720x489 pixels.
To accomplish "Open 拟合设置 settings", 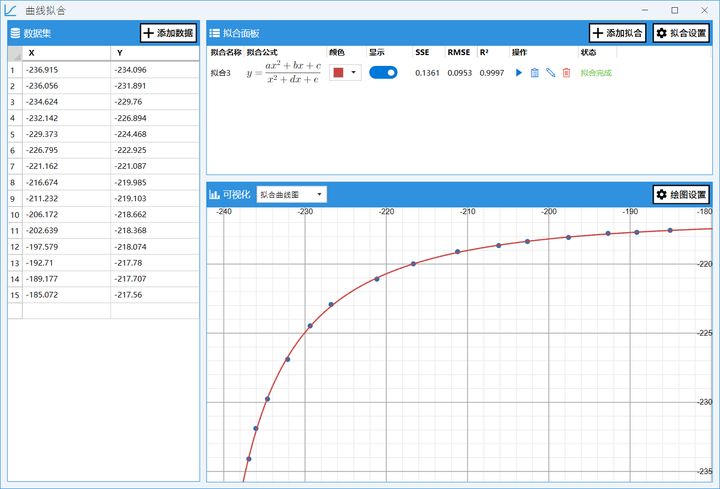I will click(681, 33).
